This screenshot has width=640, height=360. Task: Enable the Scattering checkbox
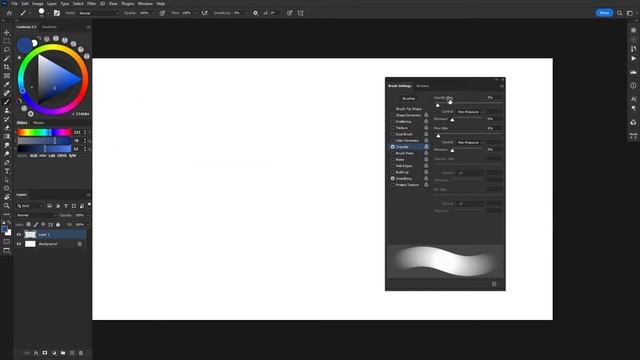pyautogui.click(x=393, y=122)
